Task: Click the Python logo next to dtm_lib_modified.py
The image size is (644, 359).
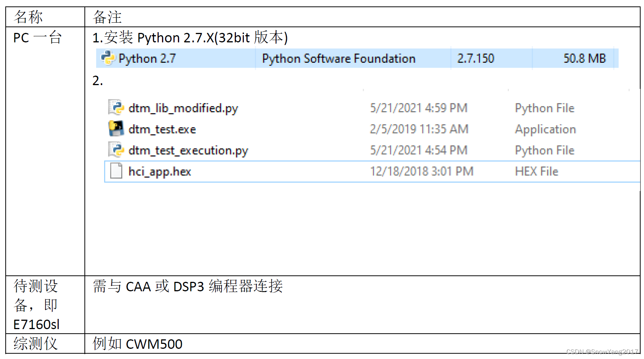Action: tap(117, 107)
